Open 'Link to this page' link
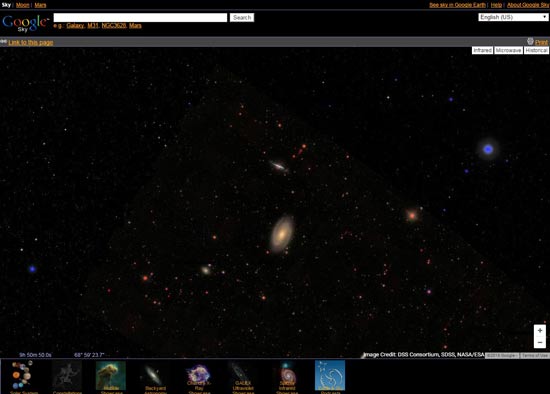 click(31, 42)
